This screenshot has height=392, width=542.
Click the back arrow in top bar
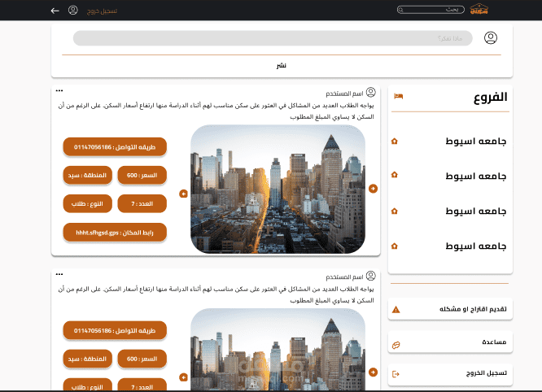[55, 11]
